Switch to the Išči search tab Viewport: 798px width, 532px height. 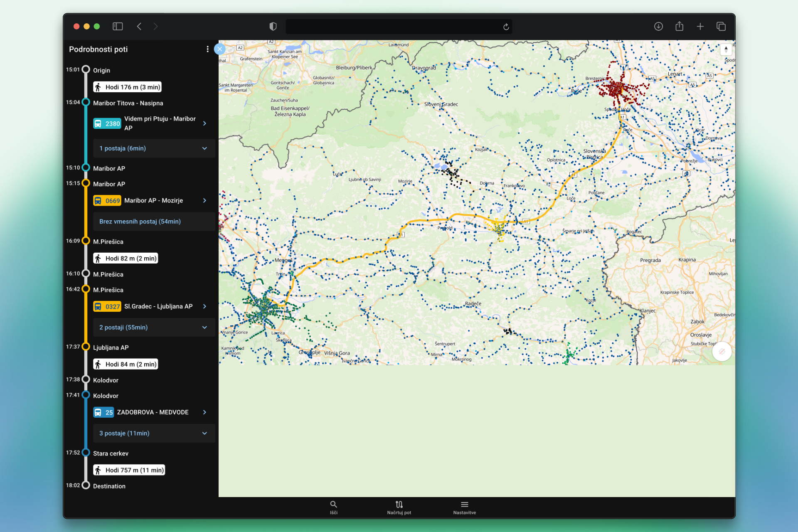pos(333,507)
